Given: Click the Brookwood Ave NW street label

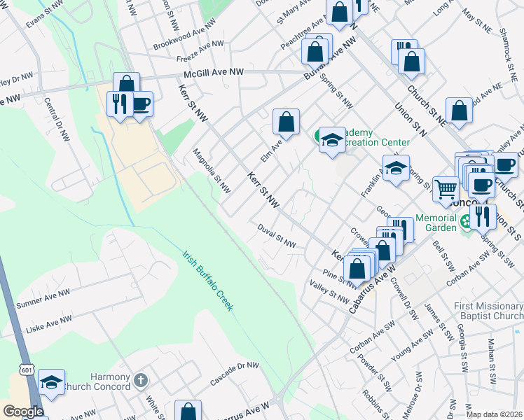Looking at the screenshot, I should [184, 34].
